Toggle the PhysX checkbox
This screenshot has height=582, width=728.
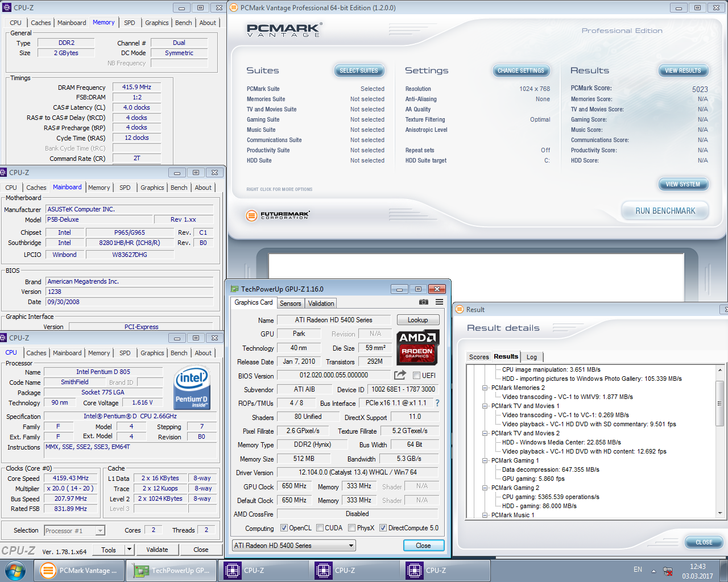[352, 528]
